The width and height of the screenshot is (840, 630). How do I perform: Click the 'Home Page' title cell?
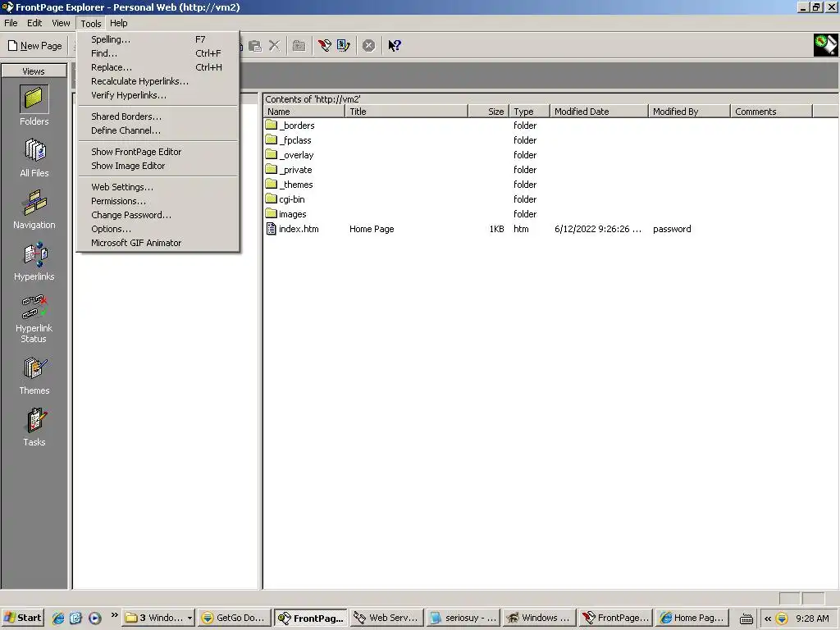click(x=372, y=229)
